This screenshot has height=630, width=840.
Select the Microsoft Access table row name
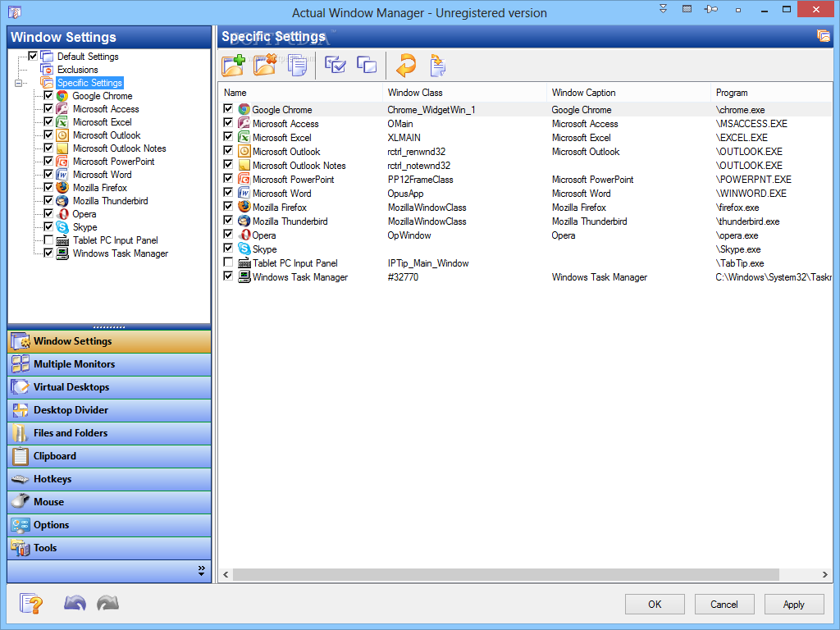(x=285, y=124)
